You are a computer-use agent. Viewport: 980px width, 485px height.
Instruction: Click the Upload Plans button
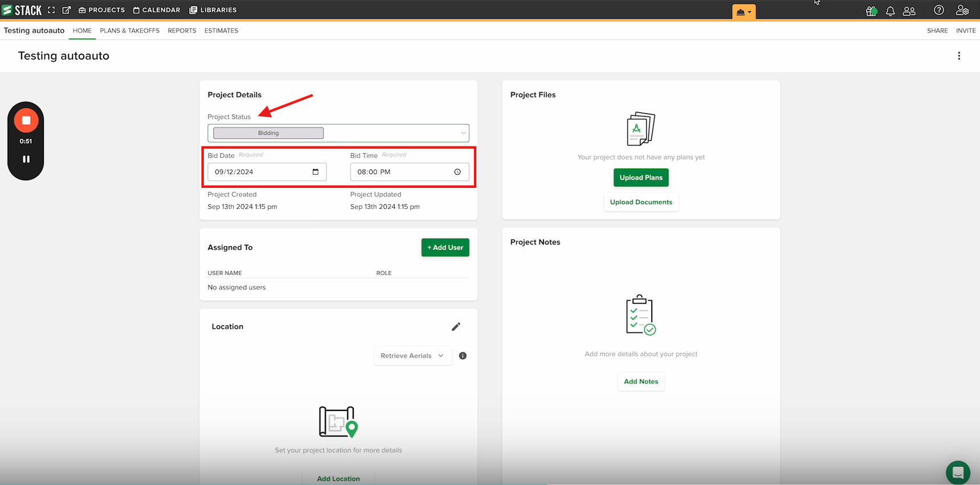point(641,178)
